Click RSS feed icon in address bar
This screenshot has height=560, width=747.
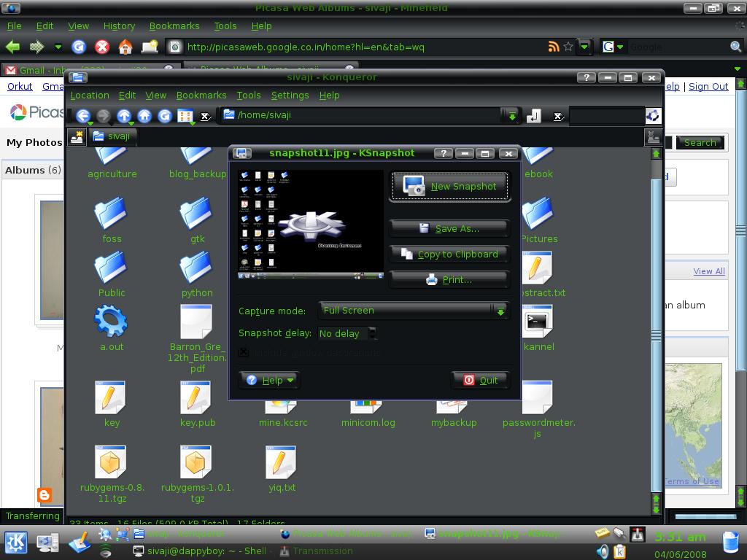pyautogui.click(x=553, y=47)
